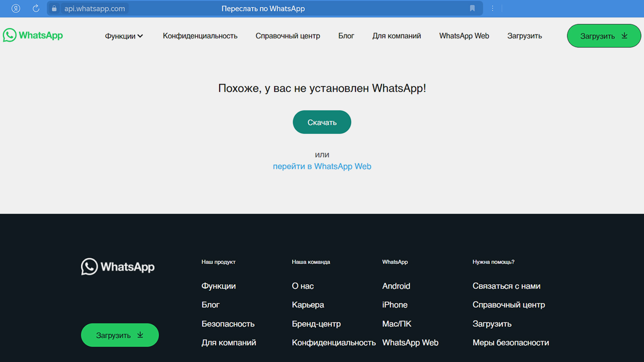
Task: Go to Блог in the top navigation
Action: [x=346, y=36]
